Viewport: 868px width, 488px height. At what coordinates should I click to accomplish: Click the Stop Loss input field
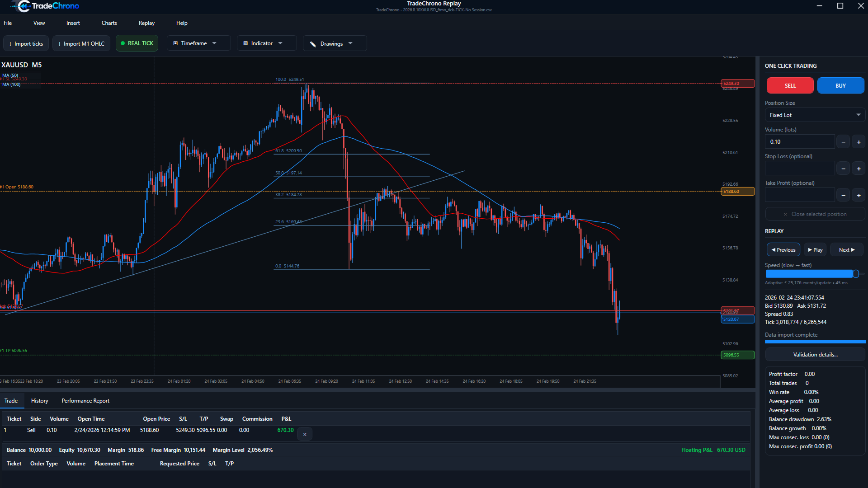[x=799, y=169]
